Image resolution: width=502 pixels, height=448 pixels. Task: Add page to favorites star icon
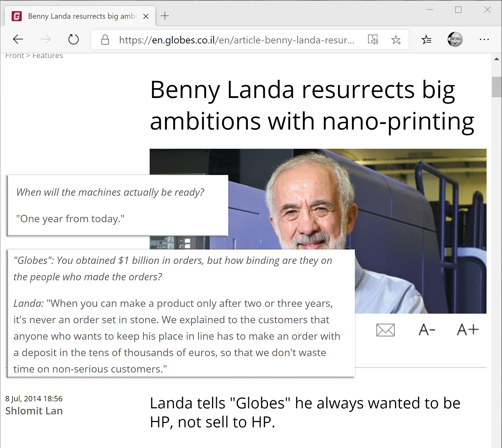click(x=396, y=40)
